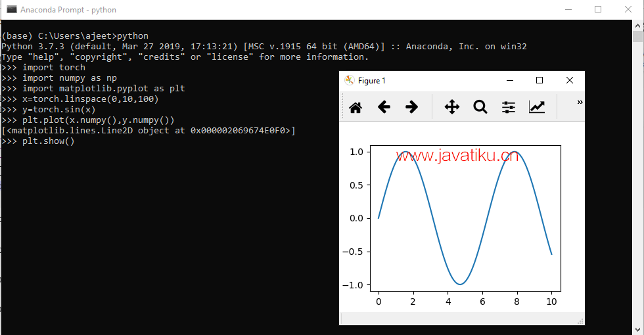Click the "(base) C:\Users\ajeet>python" line
Image resolution: width=644 pixels, height=335 pixels.
pyautogui.click(x=75, y=35)
